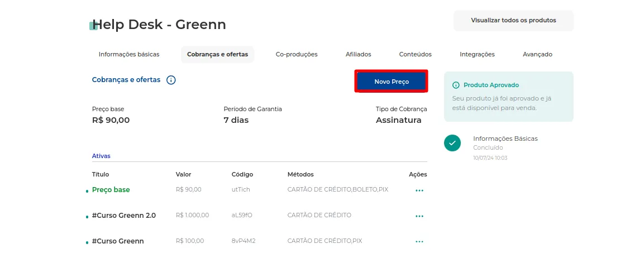Click the 7 dias guarantee period value

[236, 121]
